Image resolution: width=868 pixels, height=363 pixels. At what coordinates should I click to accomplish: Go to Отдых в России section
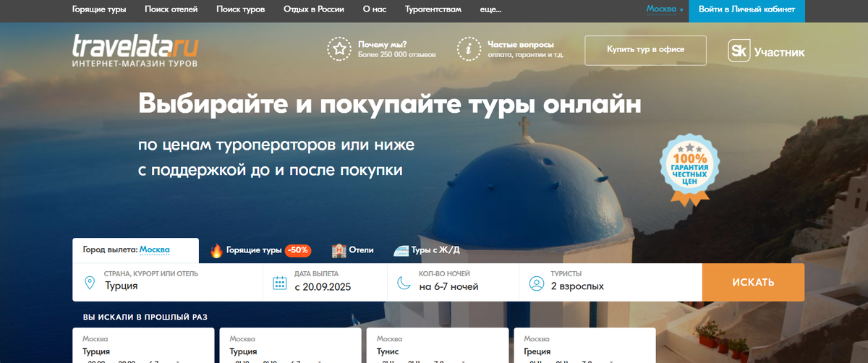(314, 10)
